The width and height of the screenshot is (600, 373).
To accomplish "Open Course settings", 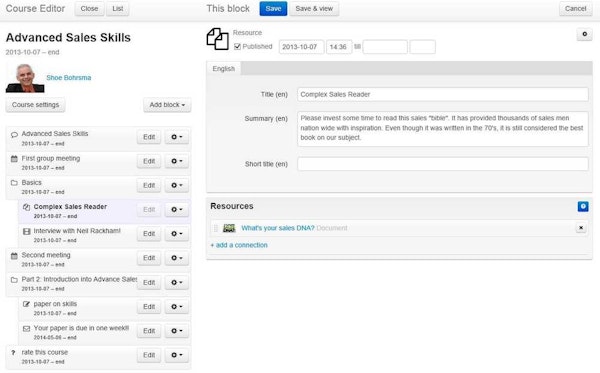I will [35, 105].
